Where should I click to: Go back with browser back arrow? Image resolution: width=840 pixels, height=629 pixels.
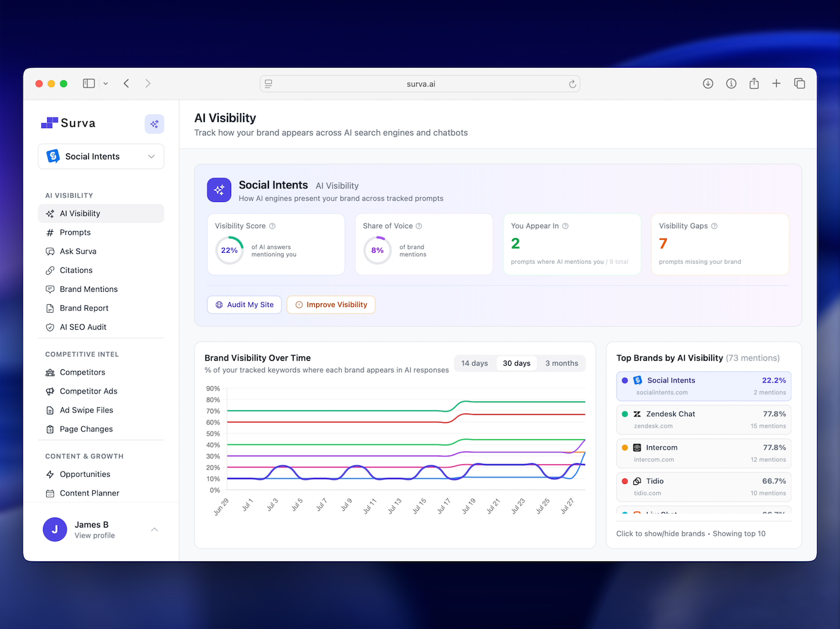click(126, 83)
